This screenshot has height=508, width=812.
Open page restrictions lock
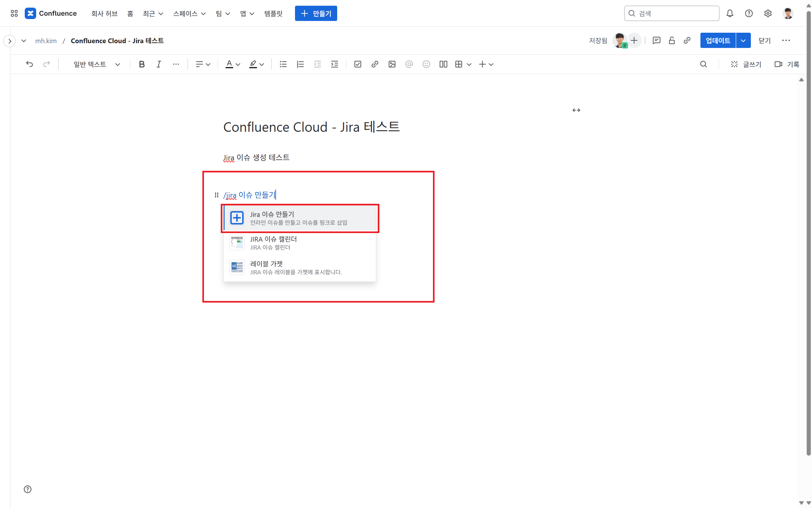point(672,41)
